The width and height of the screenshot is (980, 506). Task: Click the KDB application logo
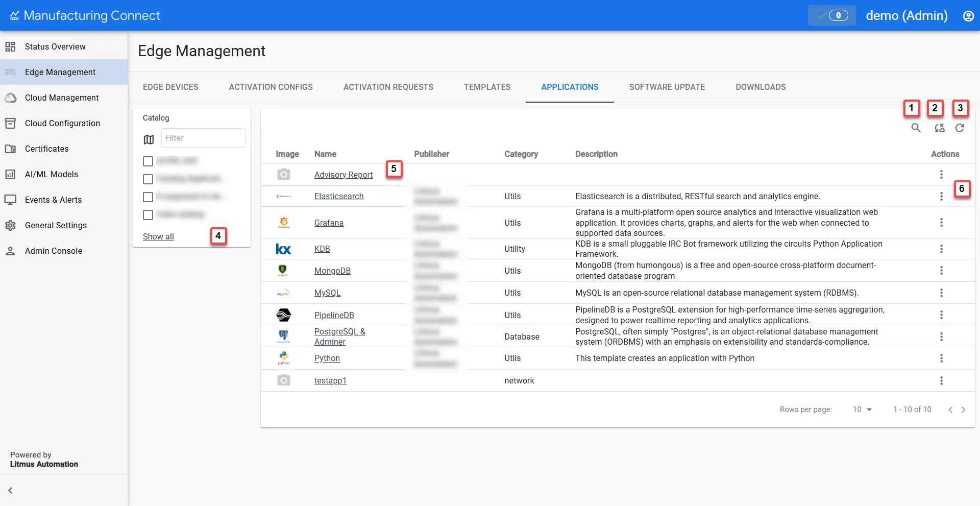(283, 249)
